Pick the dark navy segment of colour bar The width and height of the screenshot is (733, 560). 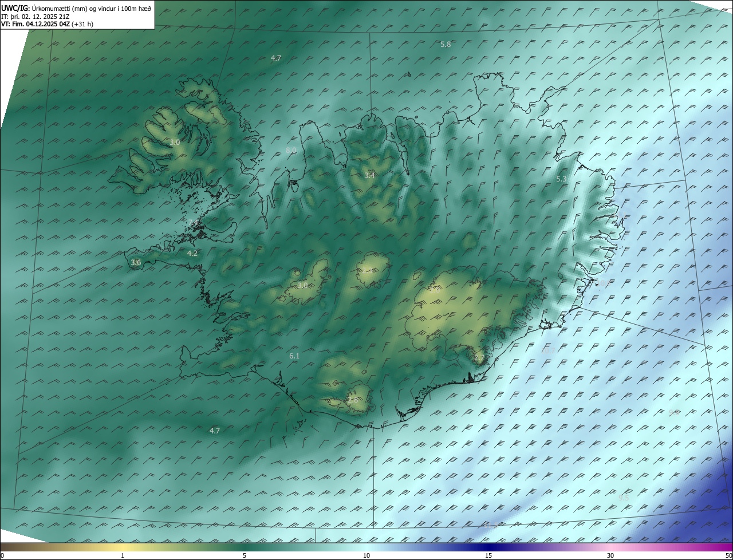pos(488,547)
